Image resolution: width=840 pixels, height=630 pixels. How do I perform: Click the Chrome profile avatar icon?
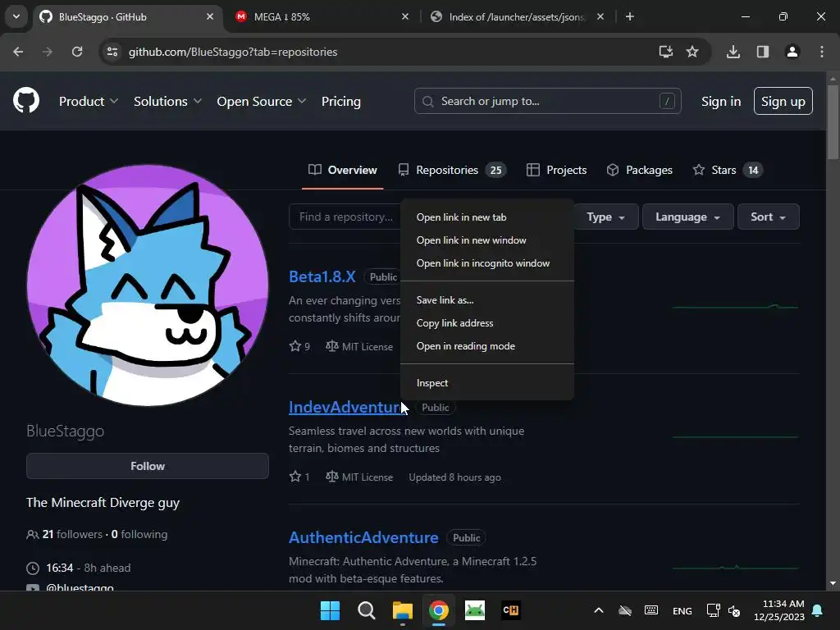[792, 52]
